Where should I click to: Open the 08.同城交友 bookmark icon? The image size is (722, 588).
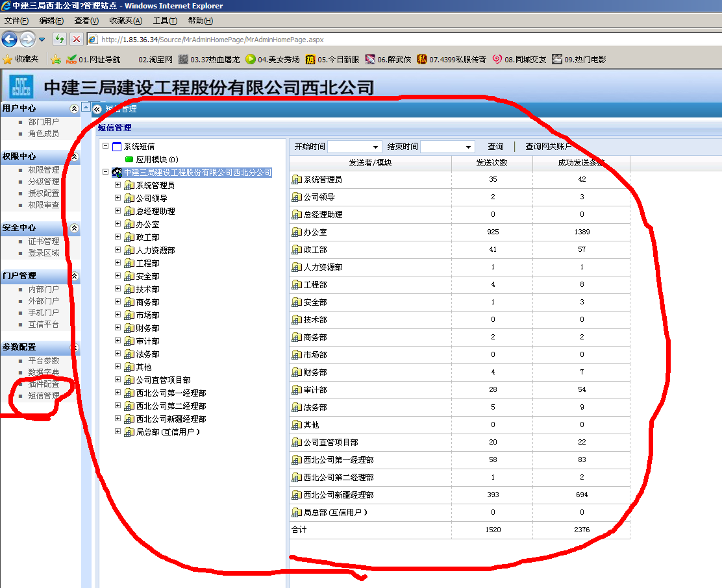click(x=497, y=59)
